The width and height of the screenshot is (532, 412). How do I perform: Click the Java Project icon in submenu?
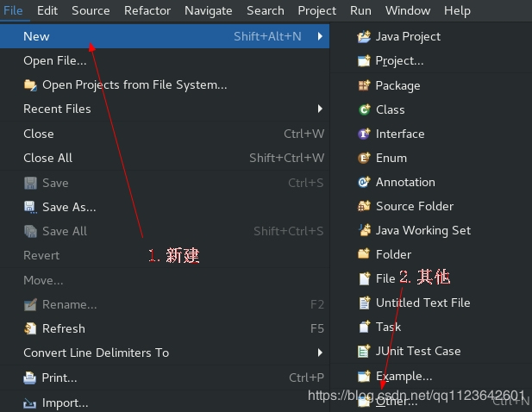coord(364,36)
